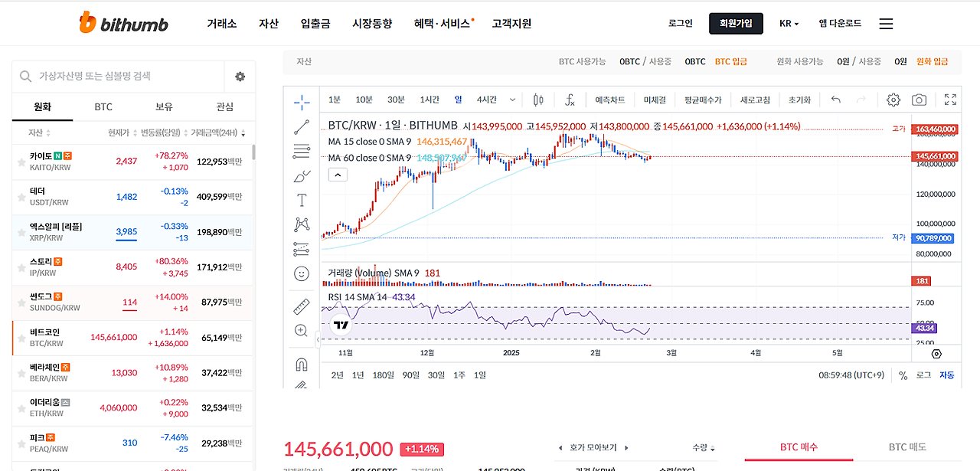This screenshot has width=980, height=471.
Task: Click the 회원가입 sign-up button
Action: (736, 24)
